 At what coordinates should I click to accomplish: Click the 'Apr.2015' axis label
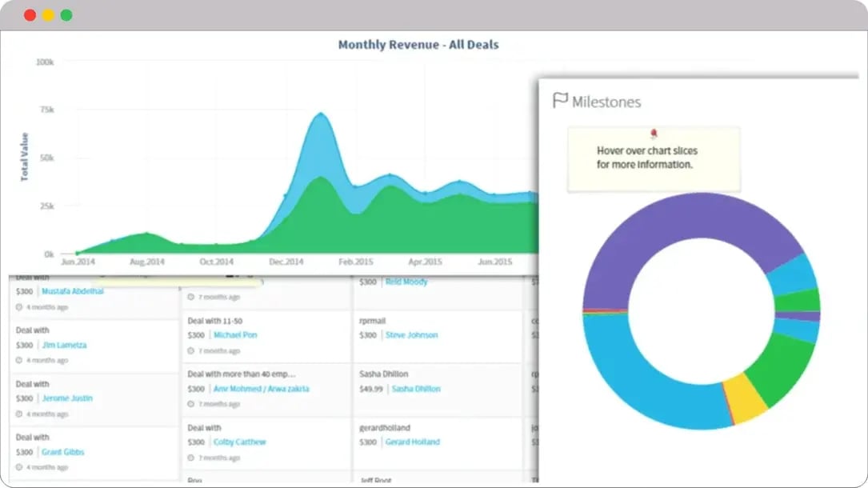(425, 261)
